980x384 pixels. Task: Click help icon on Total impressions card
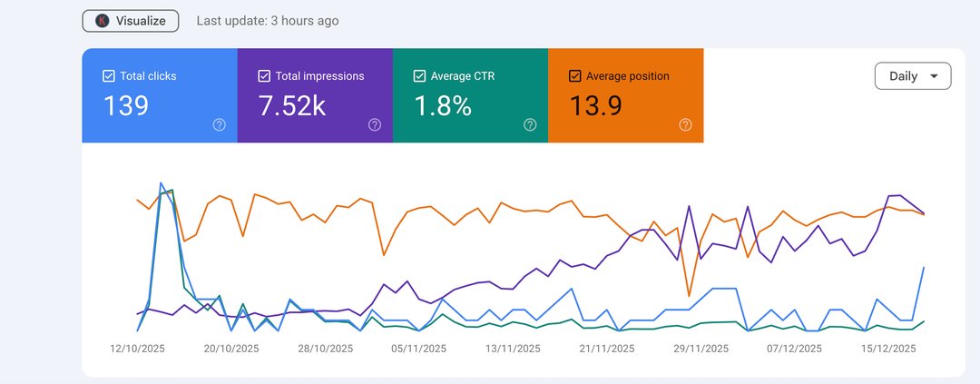(375, 125)
